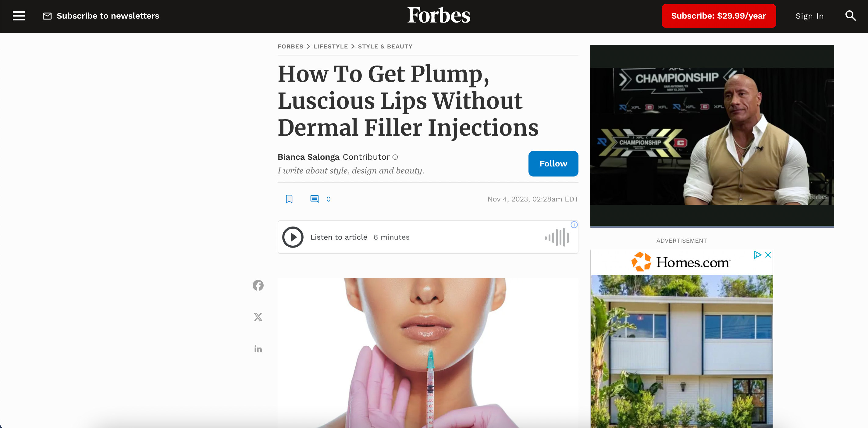Go to Style & Beauty breadcrumb
The image size is (868, 428).
click(x=385, y=47)
